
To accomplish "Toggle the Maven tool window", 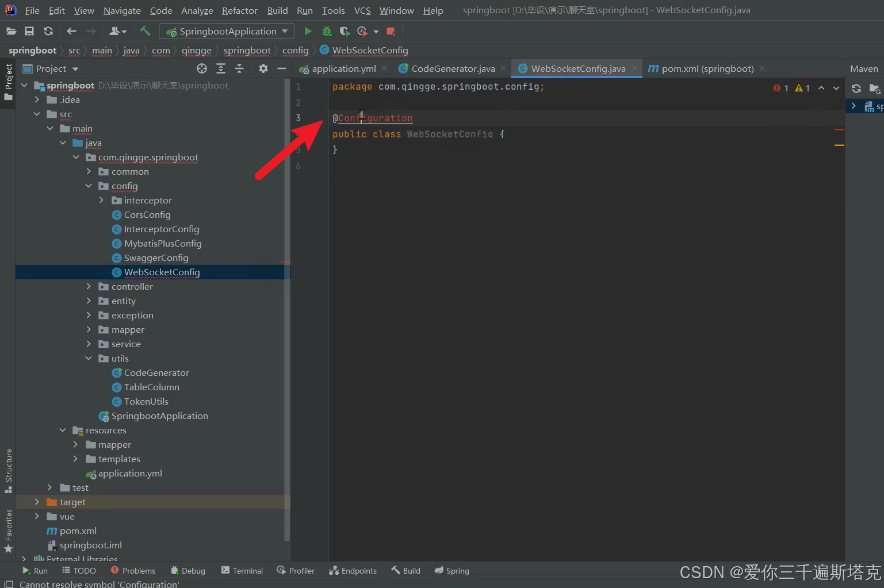I will [864, 68].
